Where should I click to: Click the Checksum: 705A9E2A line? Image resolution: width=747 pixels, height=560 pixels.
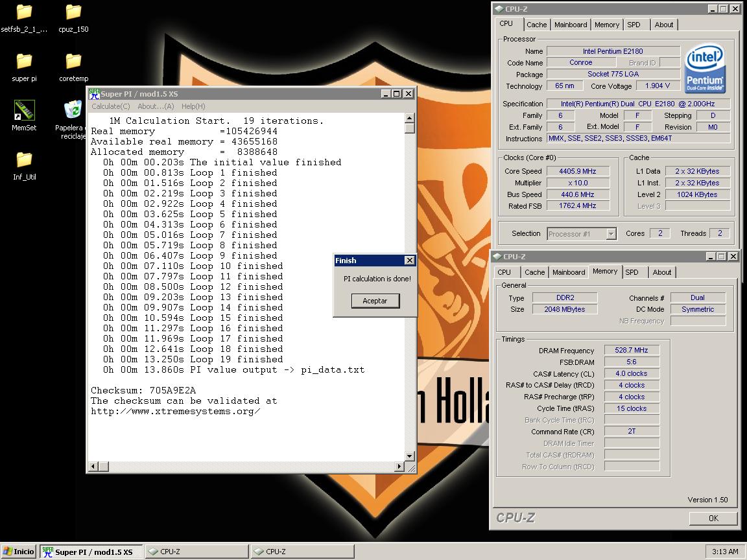(143, 390)
